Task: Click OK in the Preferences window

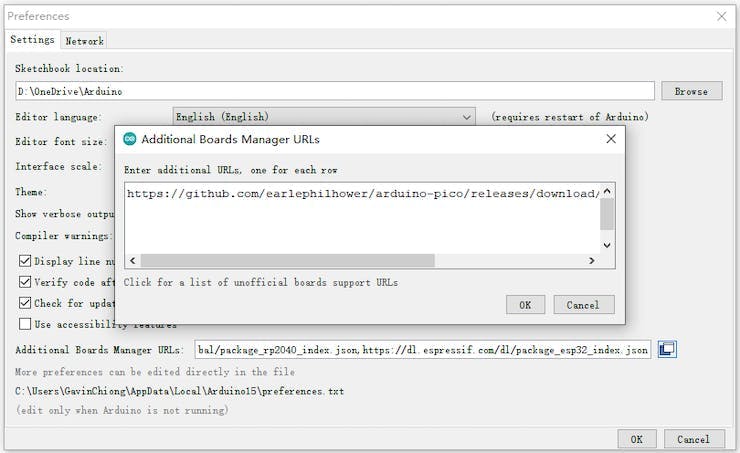Action: click(x=637, y=439)
